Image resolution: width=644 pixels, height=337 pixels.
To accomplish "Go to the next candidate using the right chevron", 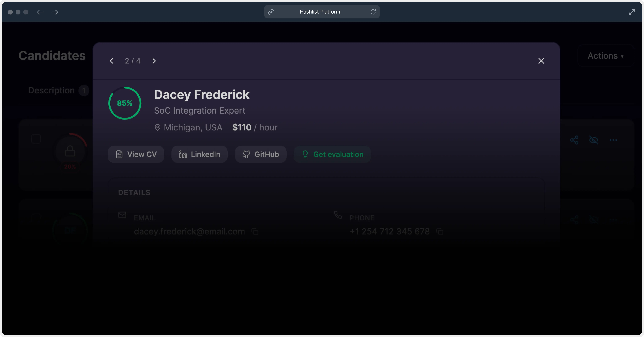I will [154, 61].
